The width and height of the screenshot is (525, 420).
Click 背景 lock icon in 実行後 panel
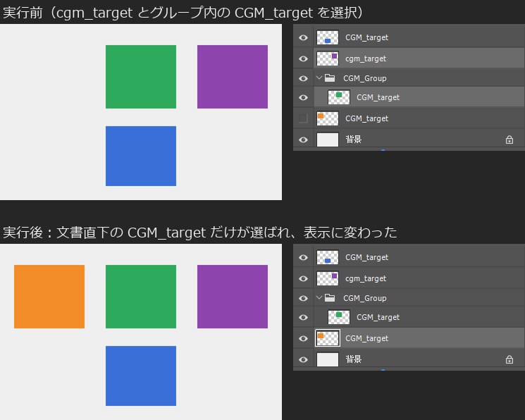pos(509,359)
